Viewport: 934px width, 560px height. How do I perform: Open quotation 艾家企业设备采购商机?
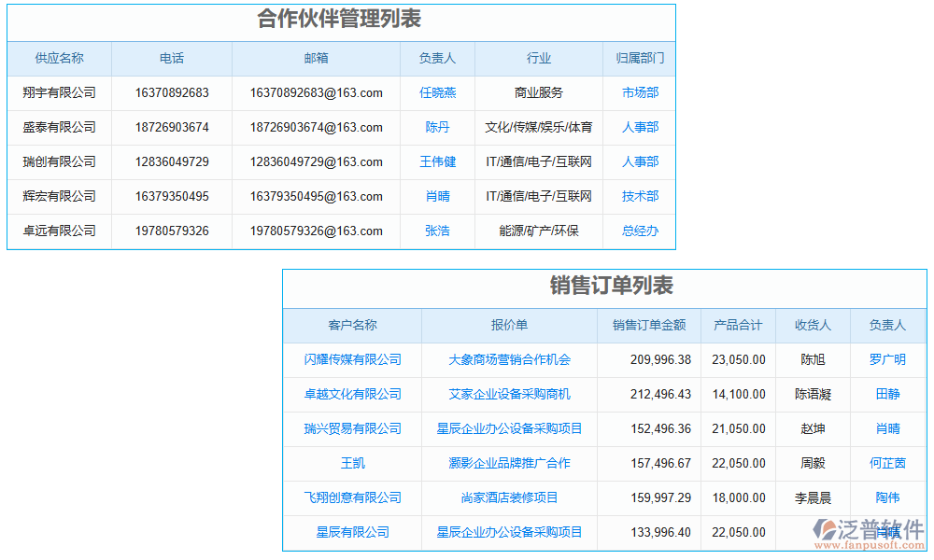(x=509, y=394)
